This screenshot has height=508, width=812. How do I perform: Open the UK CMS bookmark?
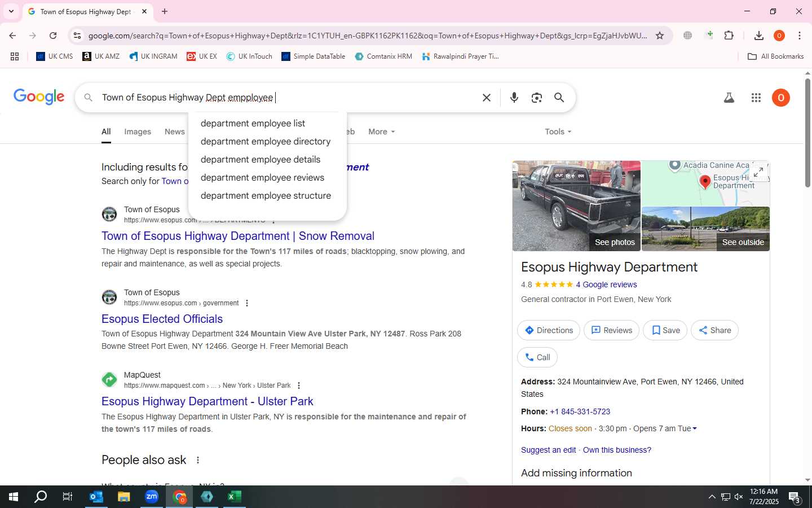[x=55, y=56]
